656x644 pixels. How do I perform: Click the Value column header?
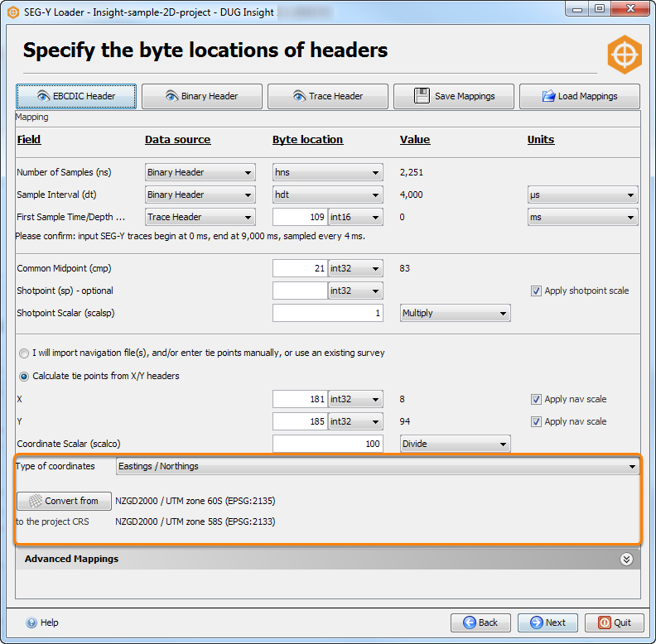415,140
